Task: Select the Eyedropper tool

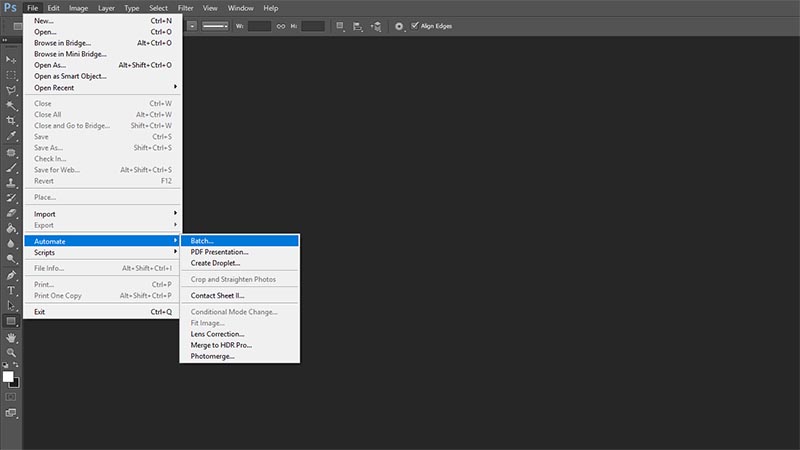Action: [11, 136]
